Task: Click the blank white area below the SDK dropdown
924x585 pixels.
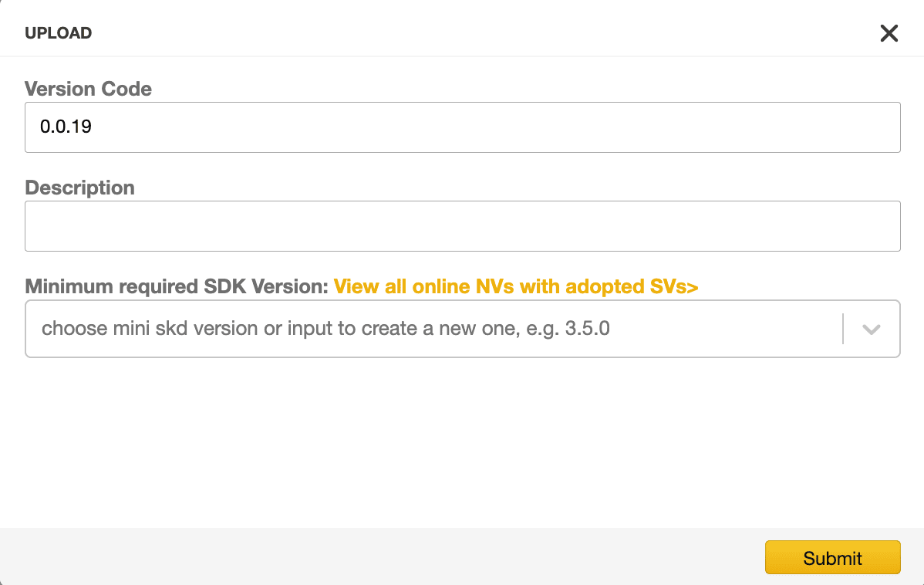Action: pos(463,442)
